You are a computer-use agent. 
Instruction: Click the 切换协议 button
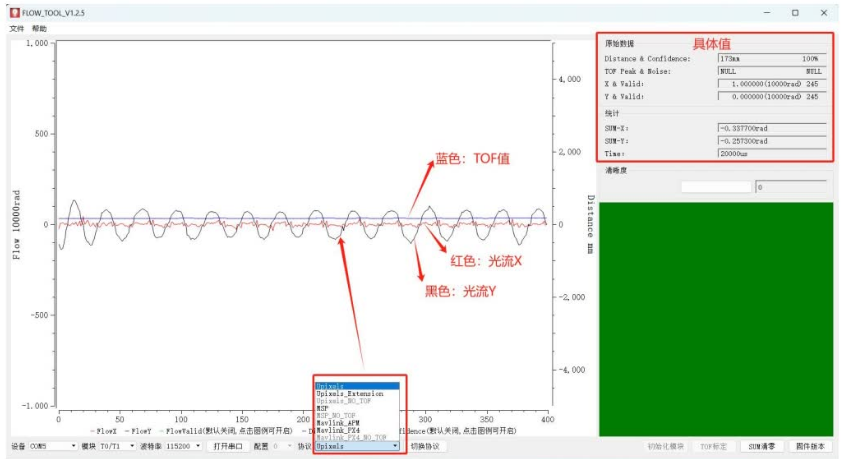pyautogui.click(x=425, y=446)
